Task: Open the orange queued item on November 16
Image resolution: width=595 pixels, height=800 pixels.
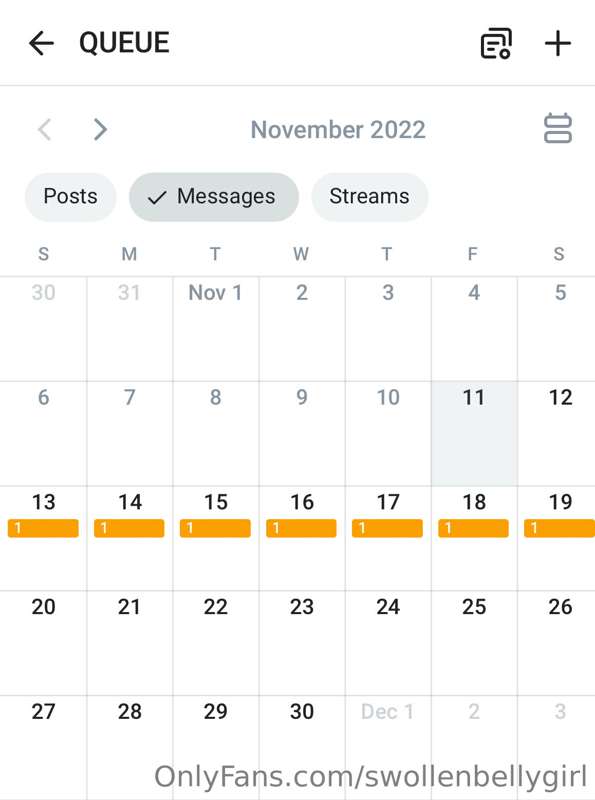Action: [x=302, y=528]
